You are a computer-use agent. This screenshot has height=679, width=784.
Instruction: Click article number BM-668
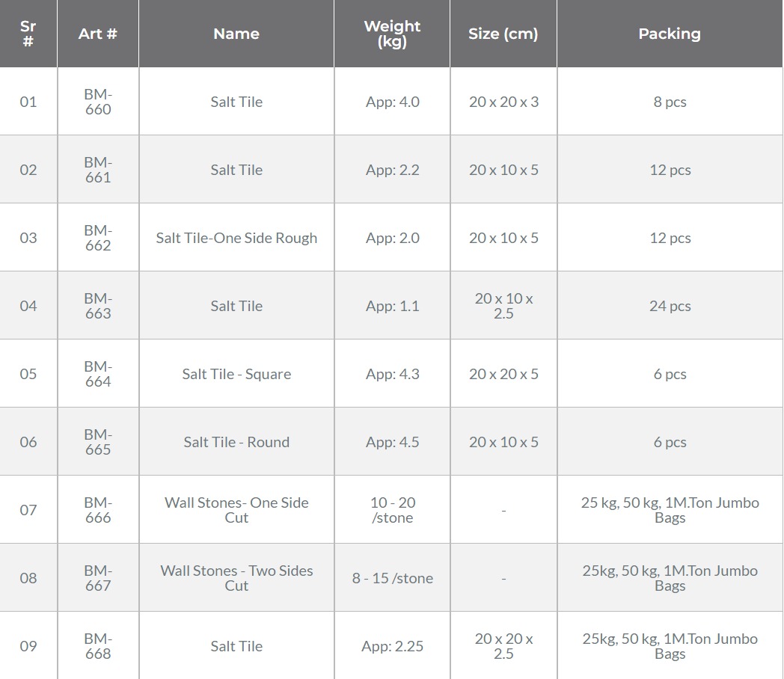[x=98, y=645]
